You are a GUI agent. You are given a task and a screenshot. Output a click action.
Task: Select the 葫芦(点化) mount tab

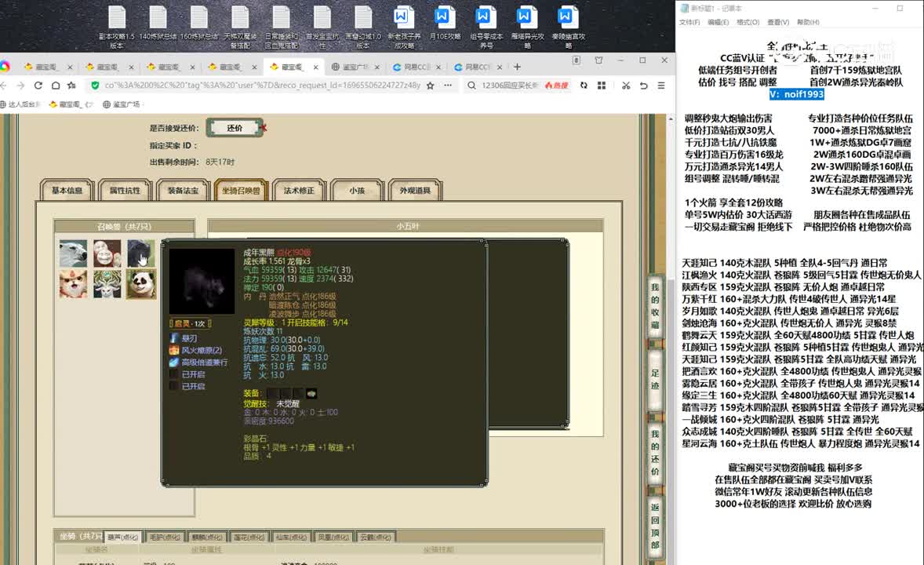(x=122, y=538)
